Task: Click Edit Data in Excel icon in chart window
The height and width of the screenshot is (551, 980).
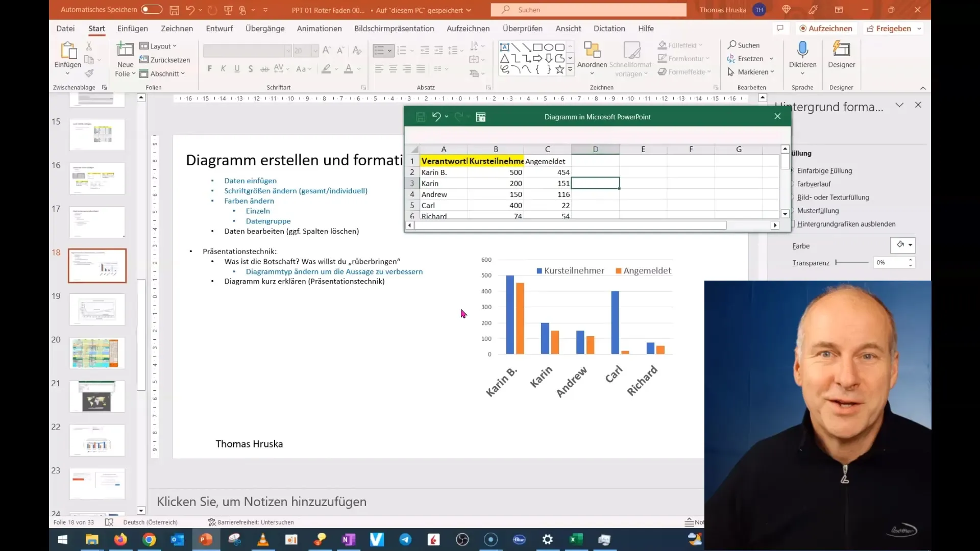Action: (x=481, y=117)
